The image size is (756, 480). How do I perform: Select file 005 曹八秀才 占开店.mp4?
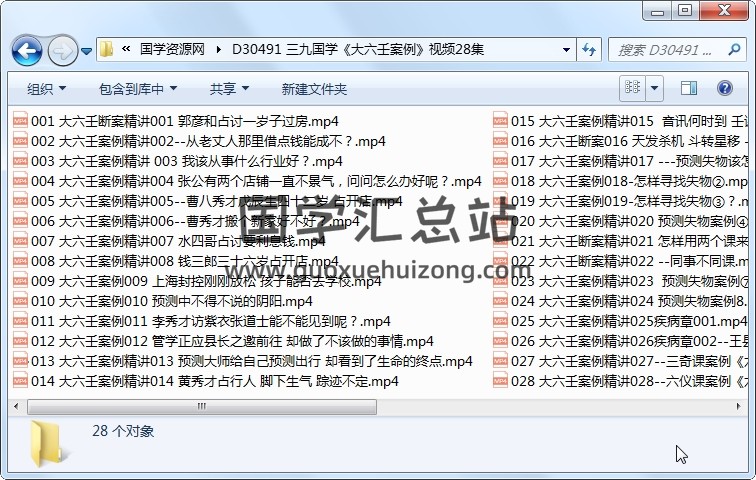pyautogui.click(x=208, y=201)
